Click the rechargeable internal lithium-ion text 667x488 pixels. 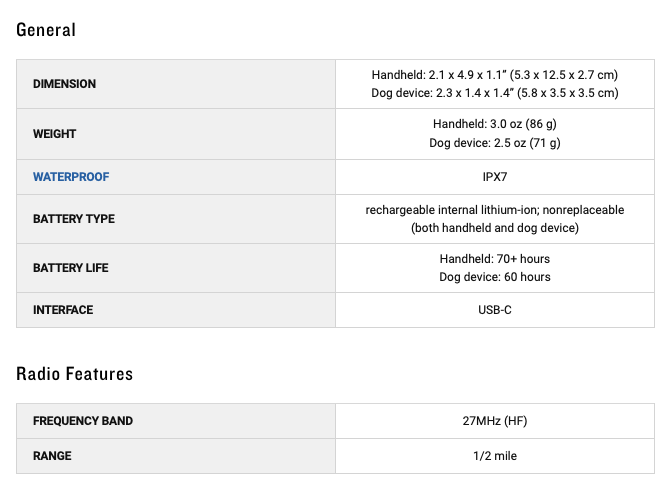[x=494, y=210]
